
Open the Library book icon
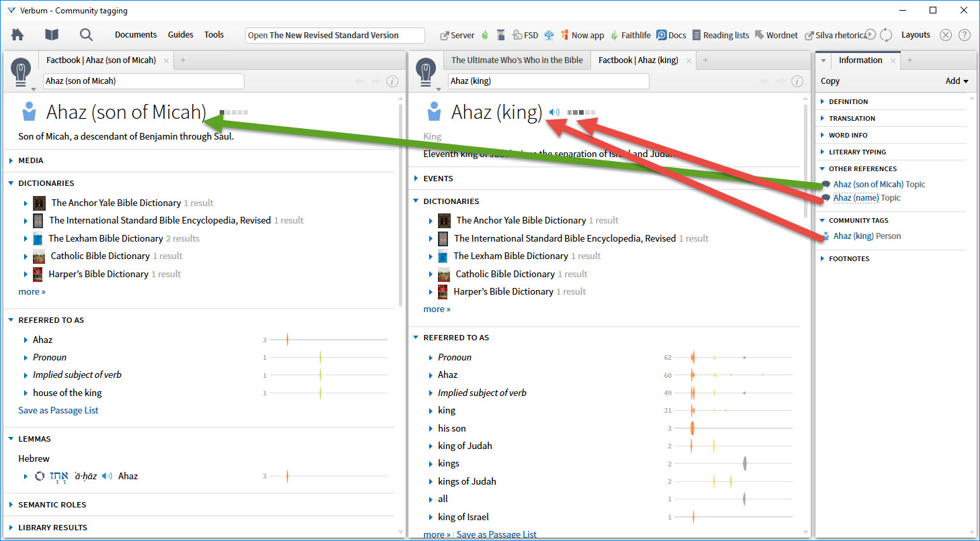pyautogui.click(x=52, y=35)
